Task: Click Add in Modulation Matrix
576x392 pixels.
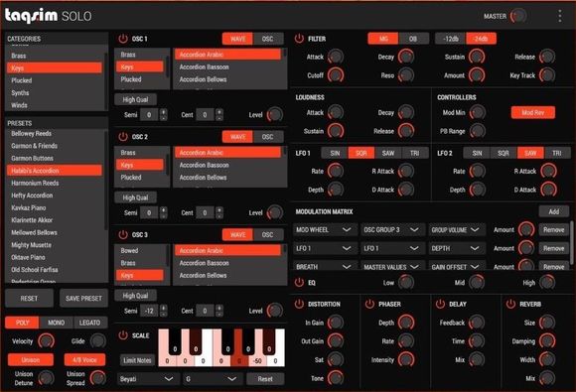Action: 553,211
